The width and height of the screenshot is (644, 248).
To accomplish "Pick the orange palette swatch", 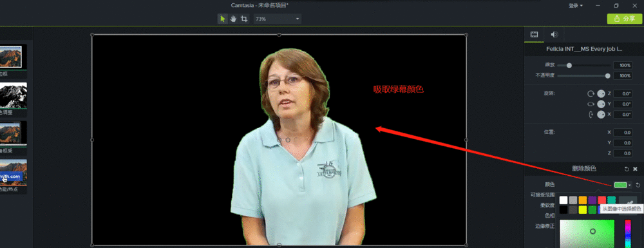I will (x=583, y=200).
